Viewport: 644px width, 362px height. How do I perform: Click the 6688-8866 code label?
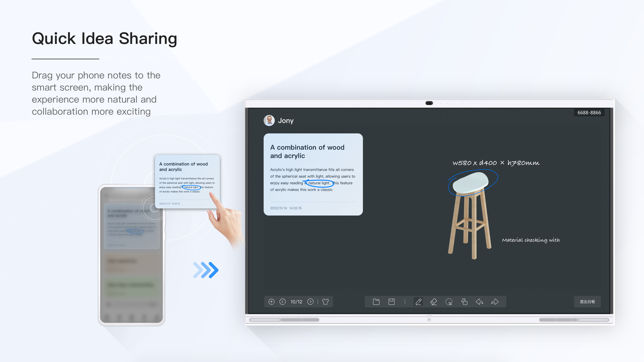(x=589, y=113)
